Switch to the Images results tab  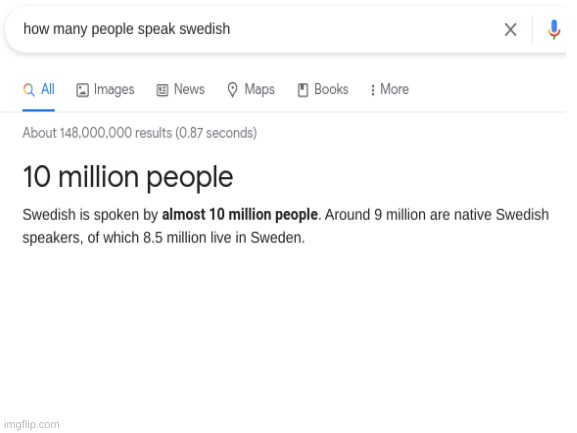pyautogui.click(x=105, y=89)
